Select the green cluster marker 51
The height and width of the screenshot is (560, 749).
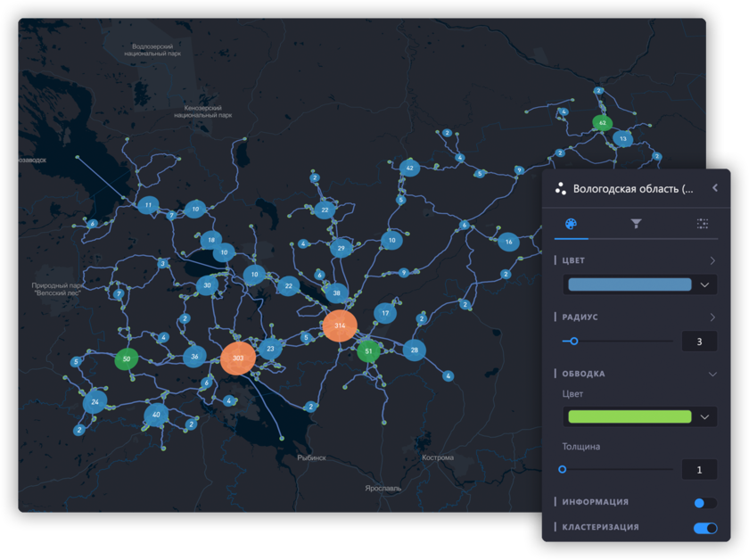coord(368,351)
